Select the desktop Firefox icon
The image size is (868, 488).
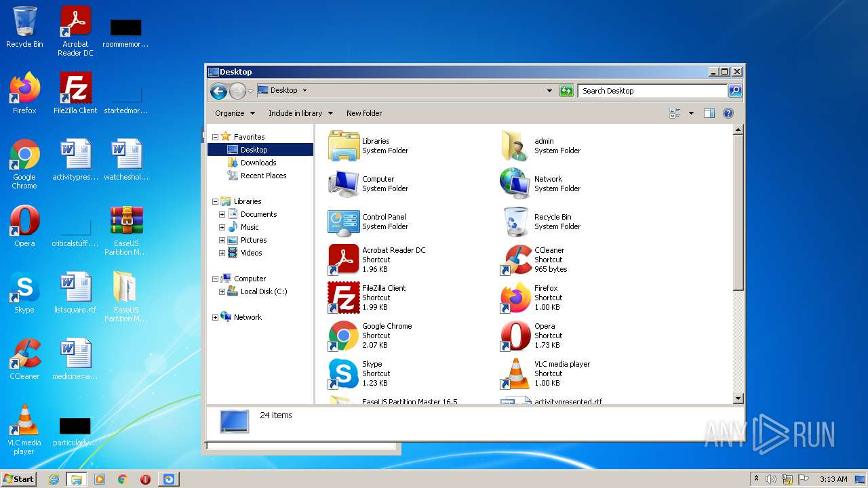click(x=24, y=94)
